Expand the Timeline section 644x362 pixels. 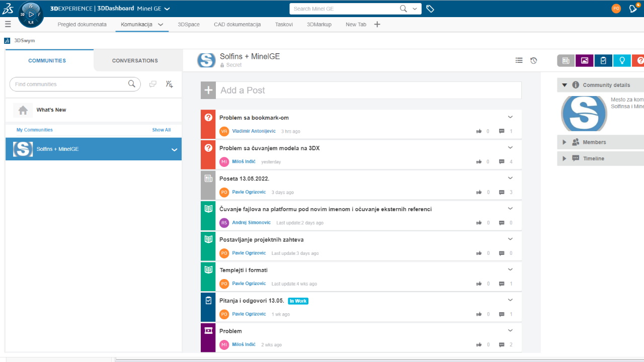(564, 158)
